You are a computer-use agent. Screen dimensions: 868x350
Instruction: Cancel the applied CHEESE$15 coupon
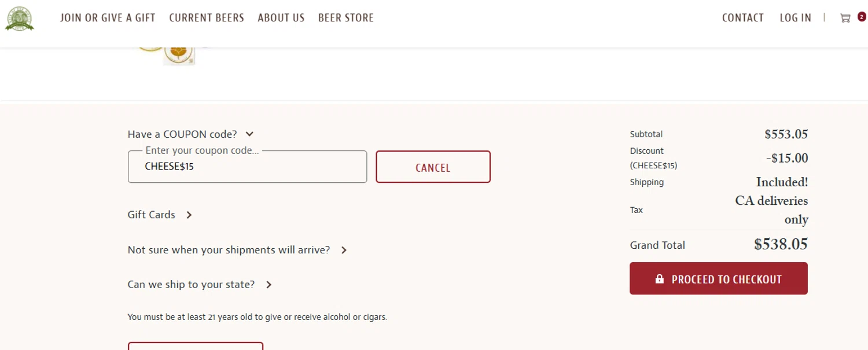[x=433, y=167]
